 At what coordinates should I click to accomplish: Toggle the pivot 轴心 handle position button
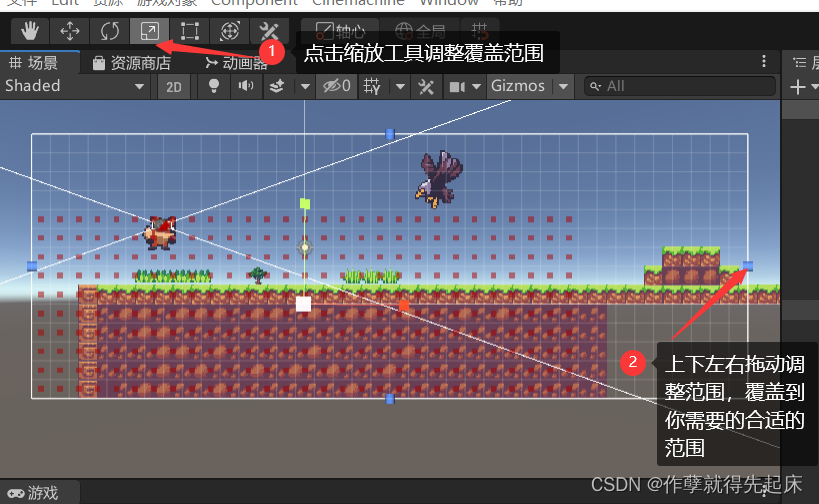coord(341,31)
